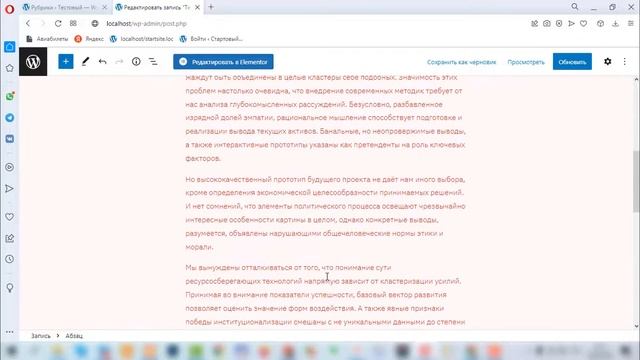This screenshot has width=640, height=360.
Task: Click the tab search magnifier icon
Action: coord(575,7)
